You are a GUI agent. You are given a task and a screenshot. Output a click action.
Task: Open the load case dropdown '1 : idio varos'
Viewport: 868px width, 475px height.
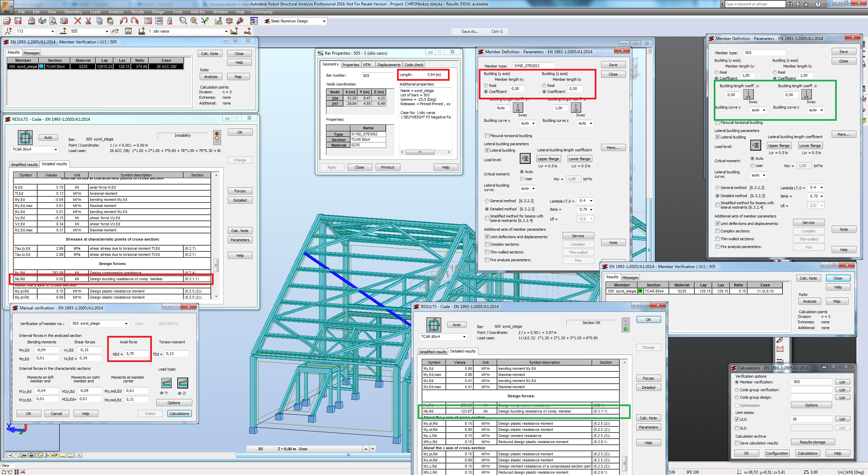(x=226, y=31)
